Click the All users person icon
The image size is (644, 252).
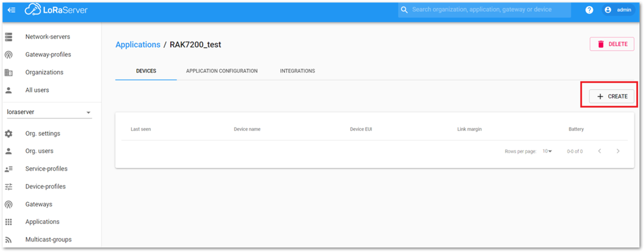pos(9,90)
